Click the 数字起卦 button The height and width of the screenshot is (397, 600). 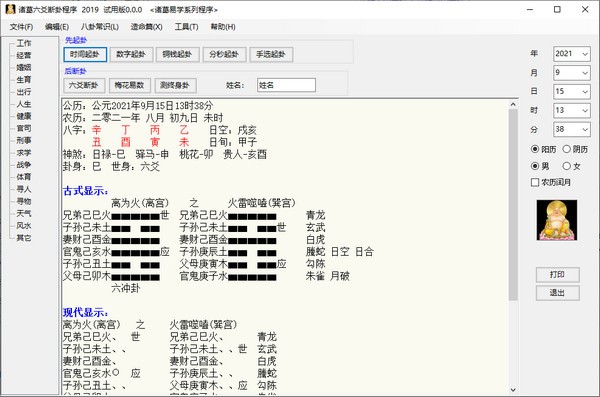click(x=131, y=54)
